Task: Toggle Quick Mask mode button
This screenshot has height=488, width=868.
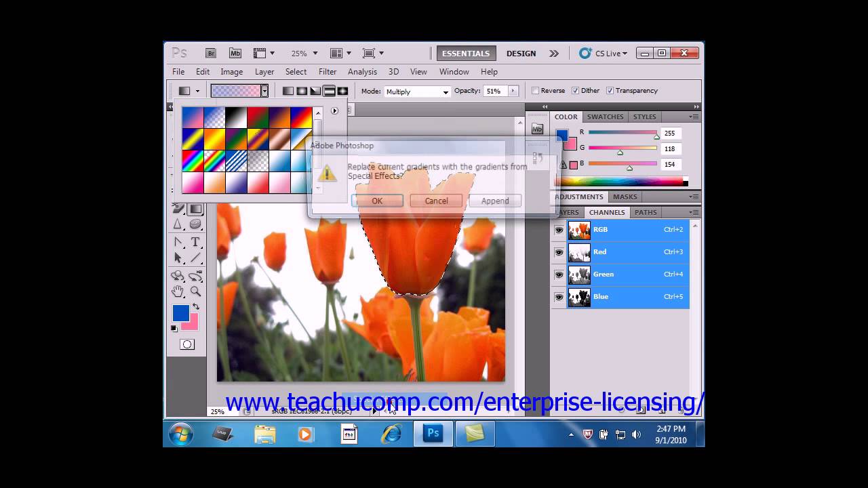Action: [187, 344]
